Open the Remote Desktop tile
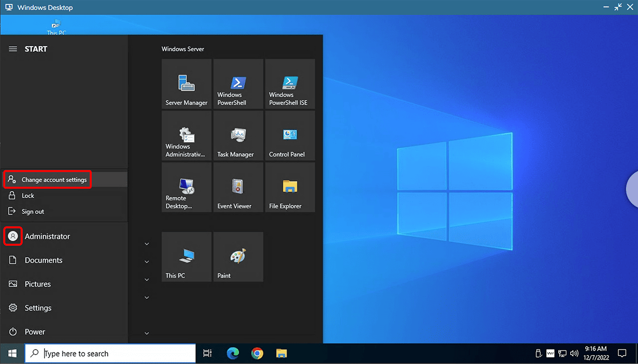Image resolution: width=638 pixels, height=364 pixels. pyautogui.click(x=186, y=187)
